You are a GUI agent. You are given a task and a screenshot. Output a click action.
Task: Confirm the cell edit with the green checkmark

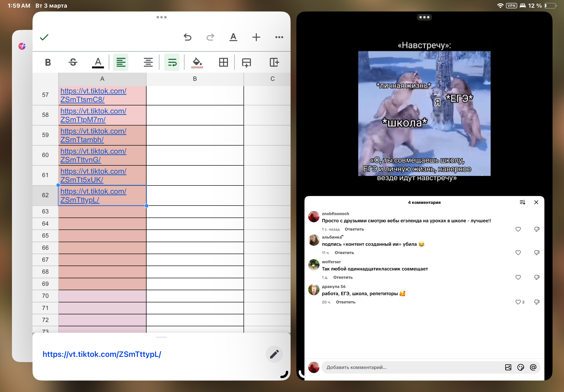44,37
